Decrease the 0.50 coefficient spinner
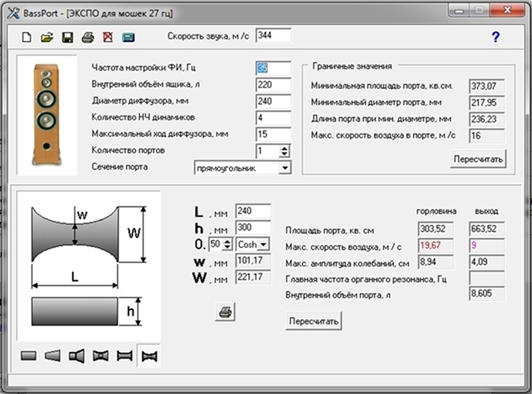Image resolution: width=532 pixels, height=394 pixels. click(x=228, y=248)
